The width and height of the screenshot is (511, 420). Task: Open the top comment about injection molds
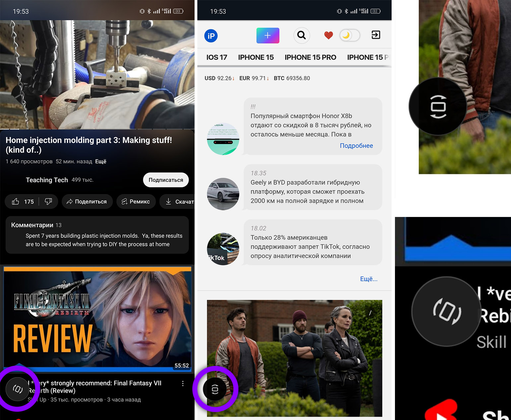click(x=104, y=240)
